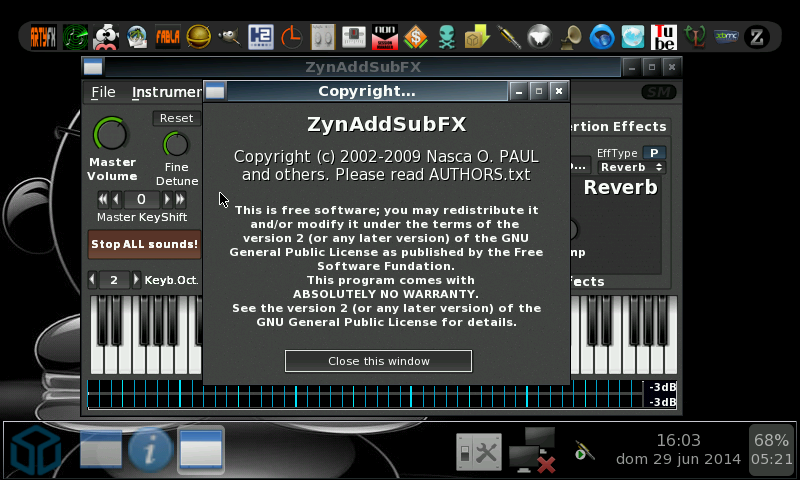Viewport: 800px width, 480px height.
Task: Decrease Master KeyShift with double left arrow
Action: click(x=103, y=199)
